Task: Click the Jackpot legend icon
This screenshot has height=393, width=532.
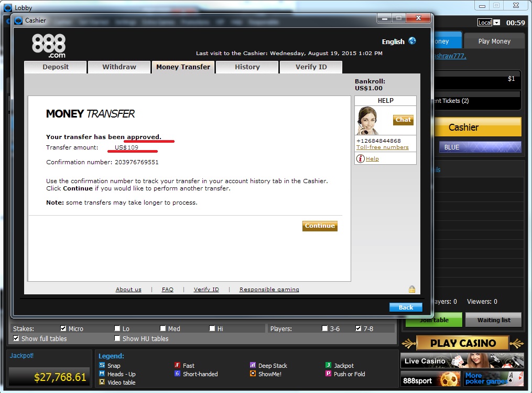Action: [x=328, y=365]
